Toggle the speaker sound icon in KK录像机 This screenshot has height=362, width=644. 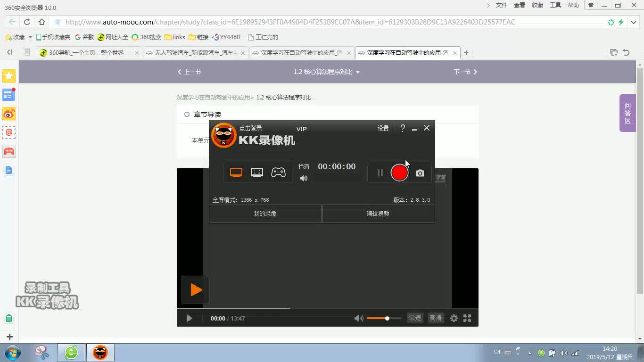point(304,178)
